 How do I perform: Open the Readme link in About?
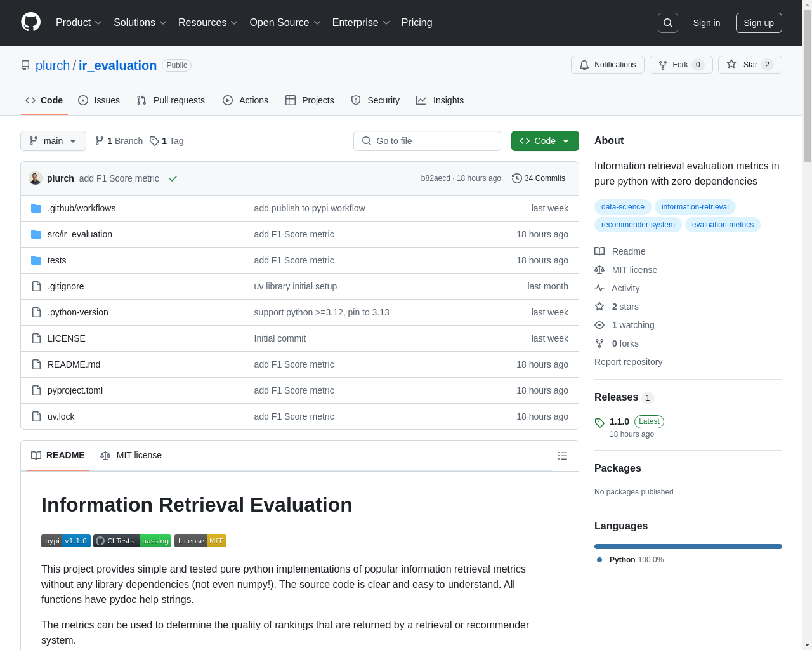[620, 251]
